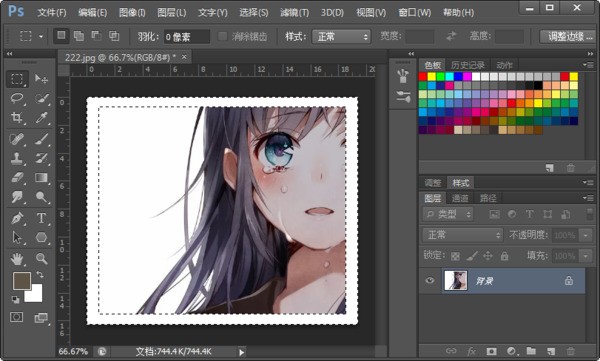Open the layer blend mode 正常 dropdown
The height and width of the screenshot is (361, 600).
point(462,235)
